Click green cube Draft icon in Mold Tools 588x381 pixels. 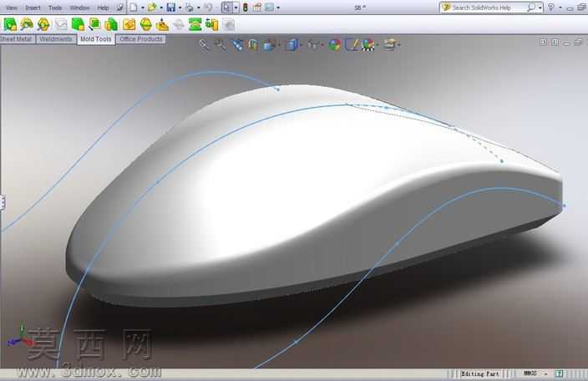[78, 25]
